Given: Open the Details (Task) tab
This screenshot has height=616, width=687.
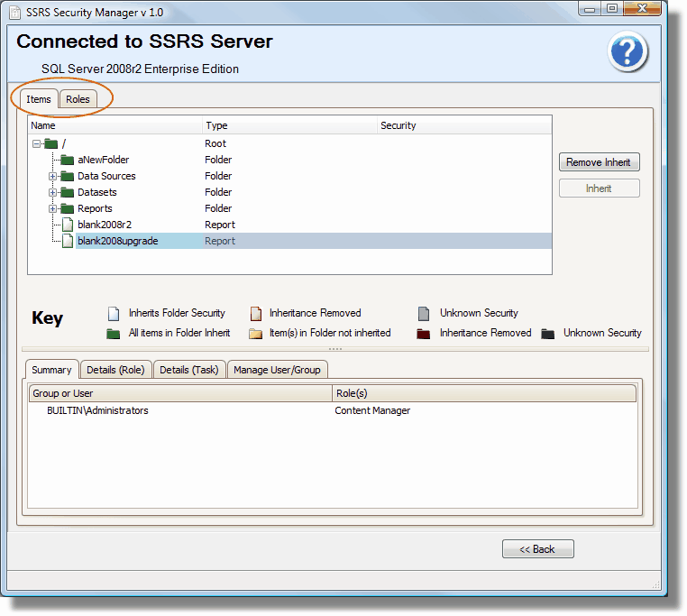Looking at the screenshot, I should pos(188,370).
